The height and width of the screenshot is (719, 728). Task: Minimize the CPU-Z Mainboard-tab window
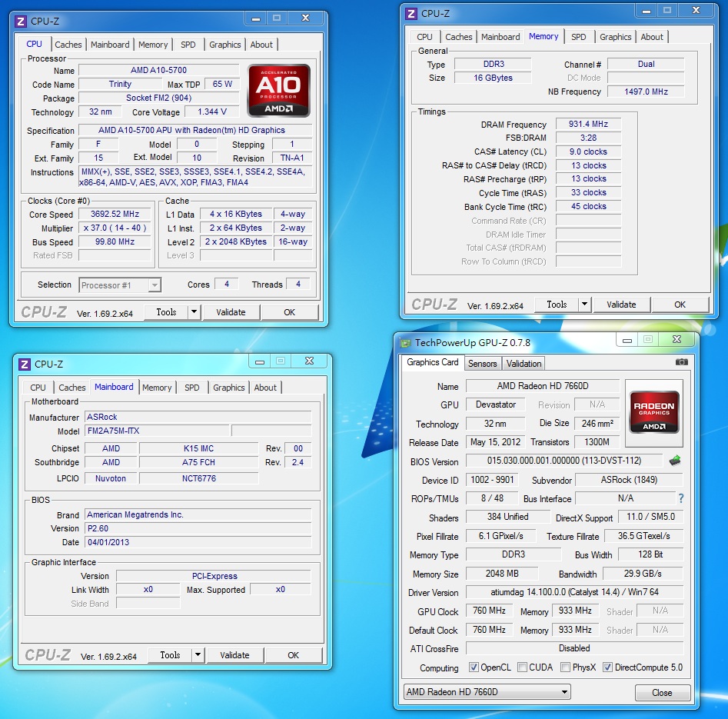click(260, 361)
